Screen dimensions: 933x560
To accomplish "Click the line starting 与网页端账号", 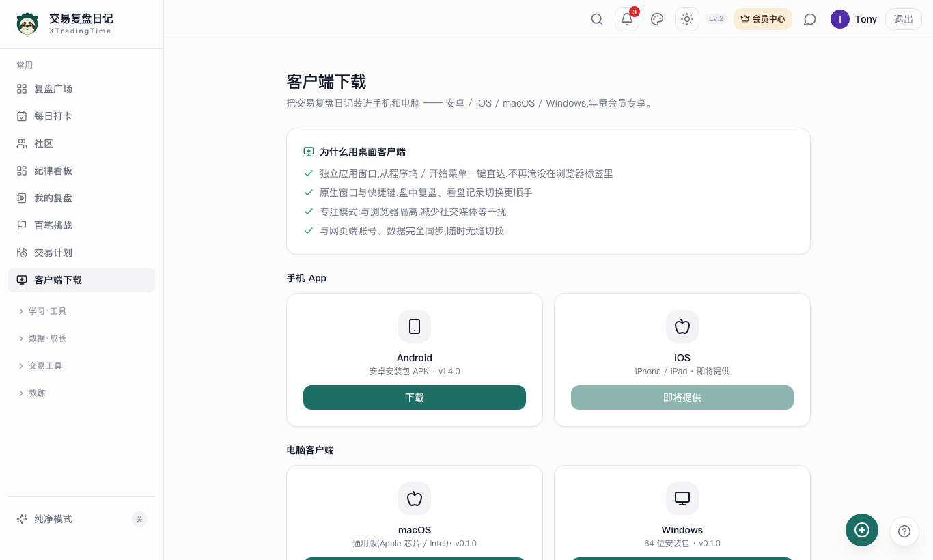I will [x=412, y=231].
